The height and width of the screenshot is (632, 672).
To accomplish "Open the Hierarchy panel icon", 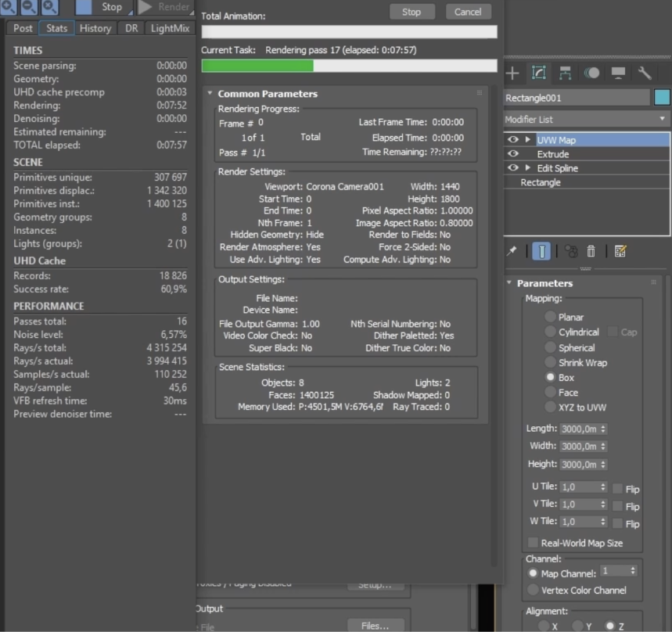I will (x=565, y=73).
